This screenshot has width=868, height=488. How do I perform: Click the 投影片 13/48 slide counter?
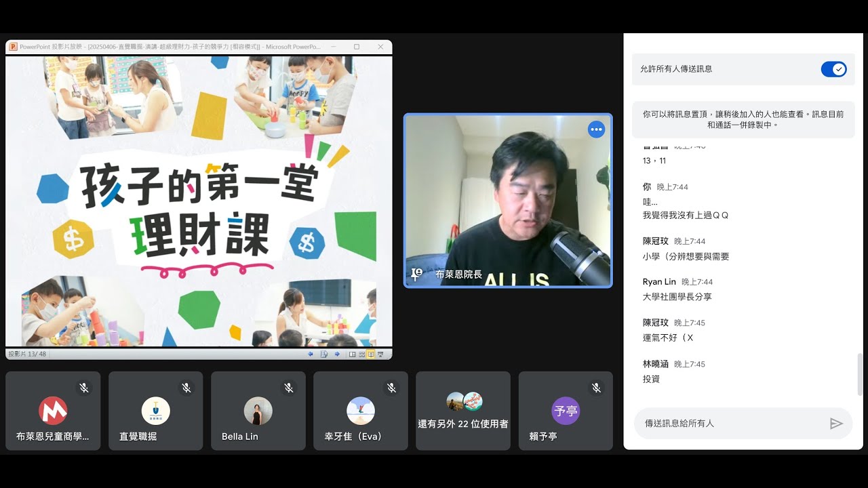click(x=26, y=354)
